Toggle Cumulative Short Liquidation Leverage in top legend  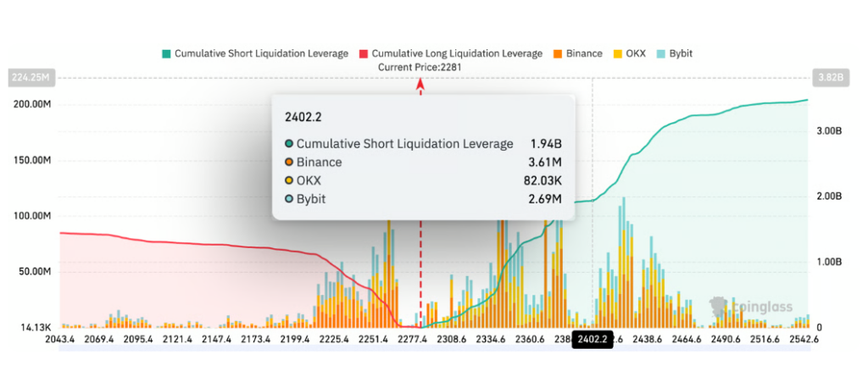253,53
